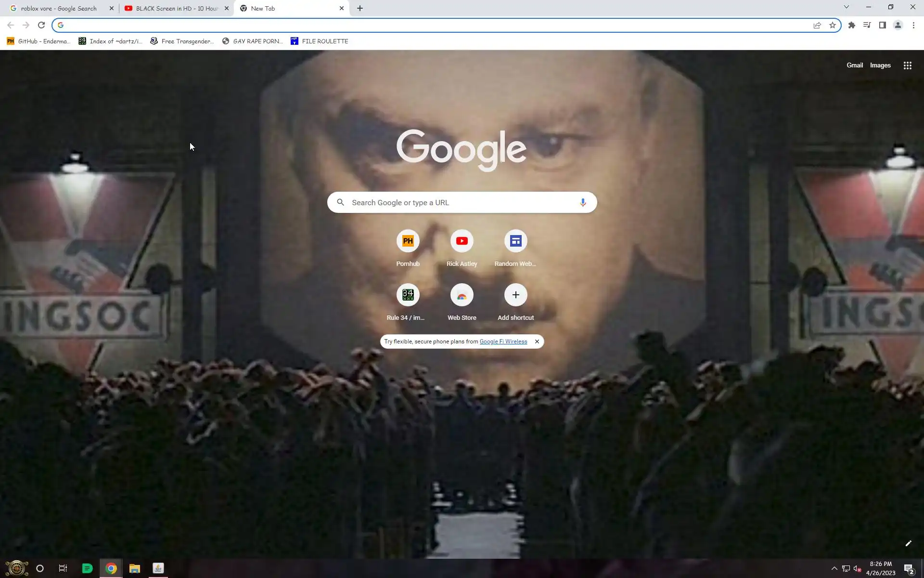Open the Gmail link
This screenshot has height=578, width=924.
pos(854,66)
